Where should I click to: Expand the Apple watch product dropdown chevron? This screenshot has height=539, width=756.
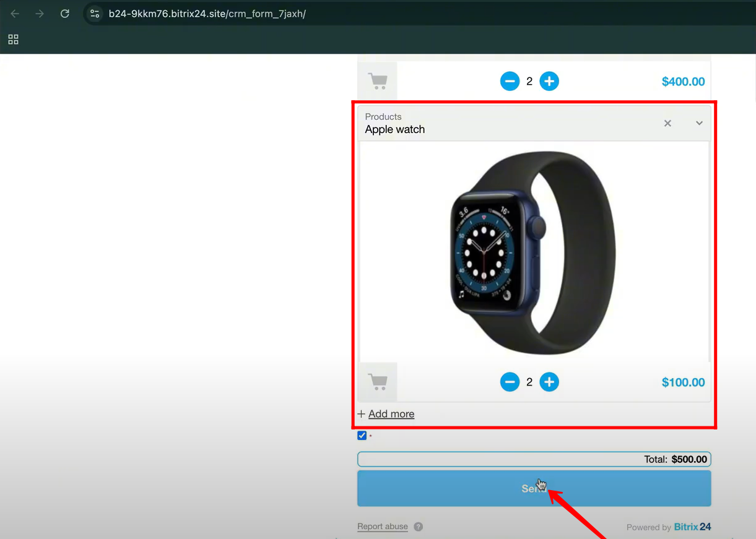tap(699, 123)
